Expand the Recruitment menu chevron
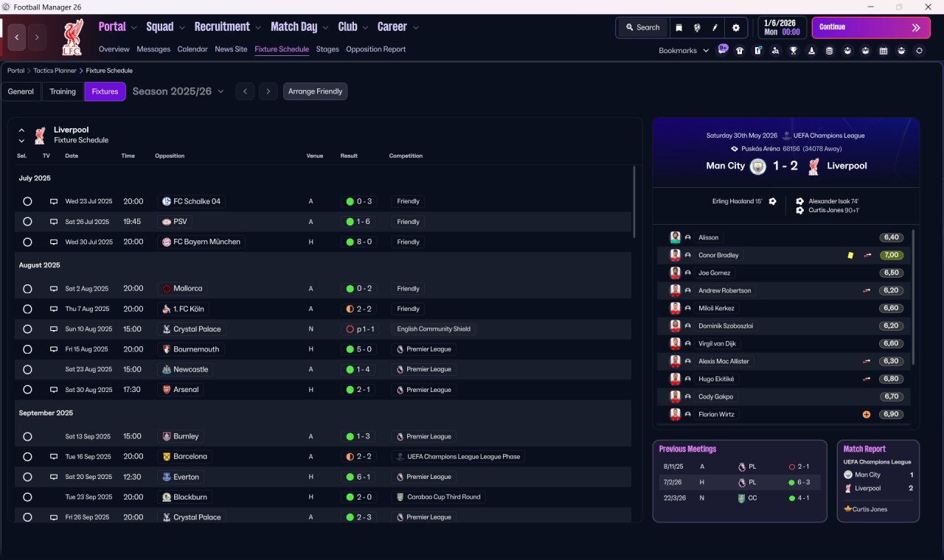 coord(258,28)
